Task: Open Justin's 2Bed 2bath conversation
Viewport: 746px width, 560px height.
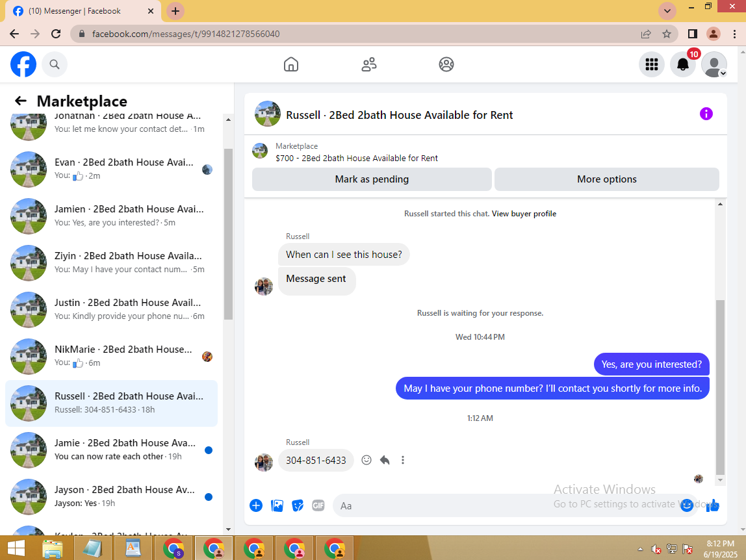Action: (111, 309)
